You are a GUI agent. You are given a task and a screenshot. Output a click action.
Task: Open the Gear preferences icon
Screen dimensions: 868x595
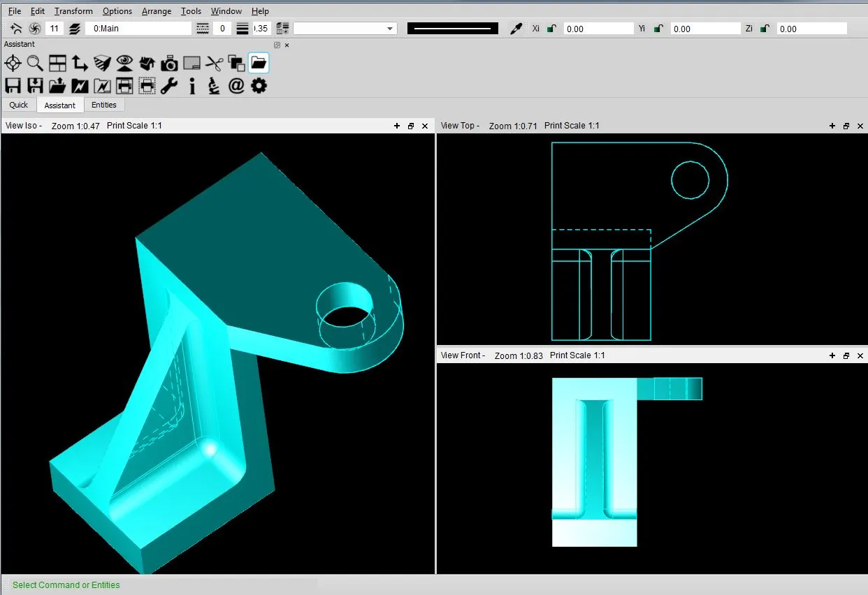click(x=259, y=85)
